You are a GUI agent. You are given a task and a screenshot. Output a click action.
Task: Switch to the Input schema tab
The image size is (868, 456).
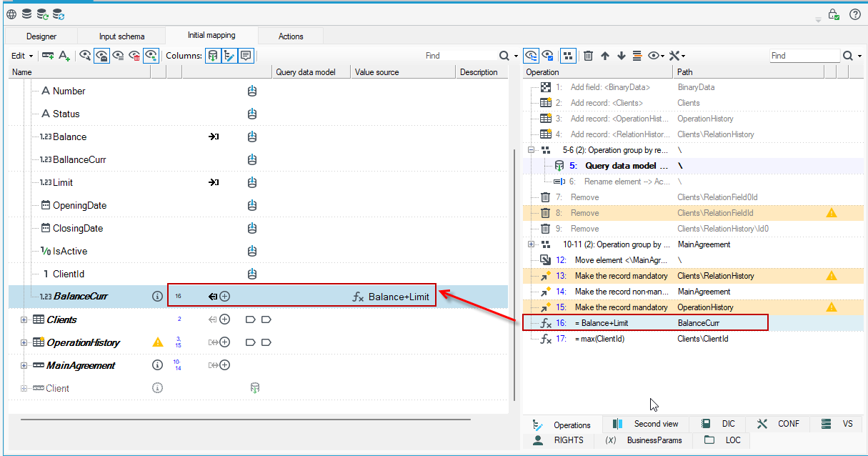click(x=121, y=36)
